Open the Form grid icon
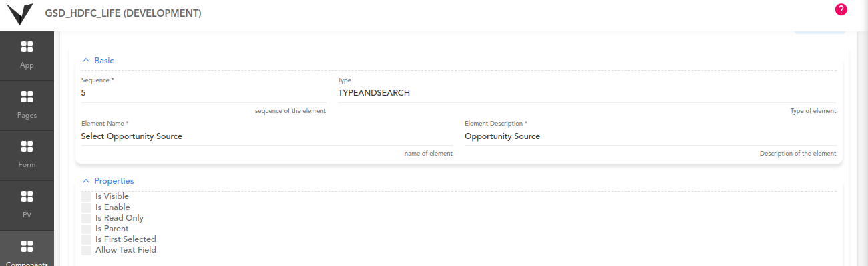 (27, 146)
